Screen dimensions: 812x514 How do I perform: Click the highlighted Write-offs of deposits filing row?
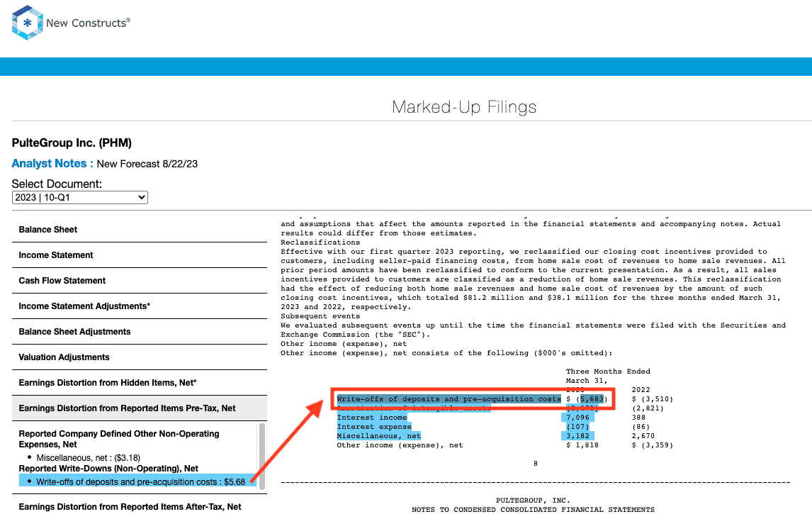pos(449,399)
